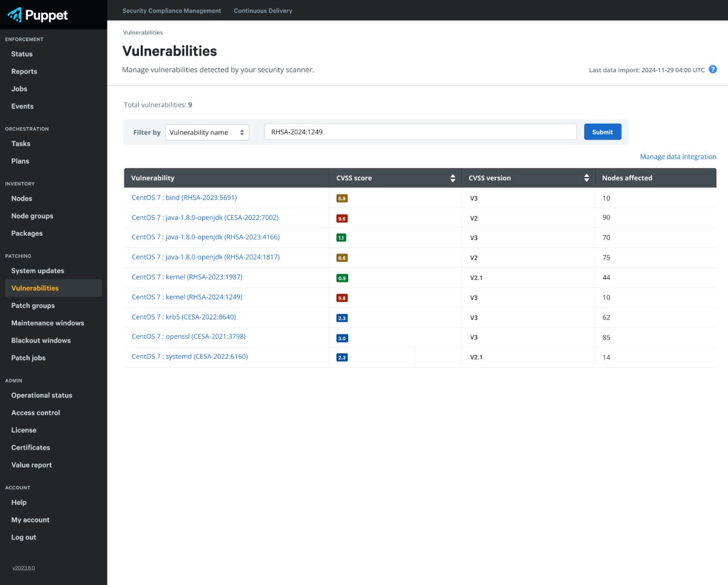Sort by CVSS version column arrows

[587, 178]
